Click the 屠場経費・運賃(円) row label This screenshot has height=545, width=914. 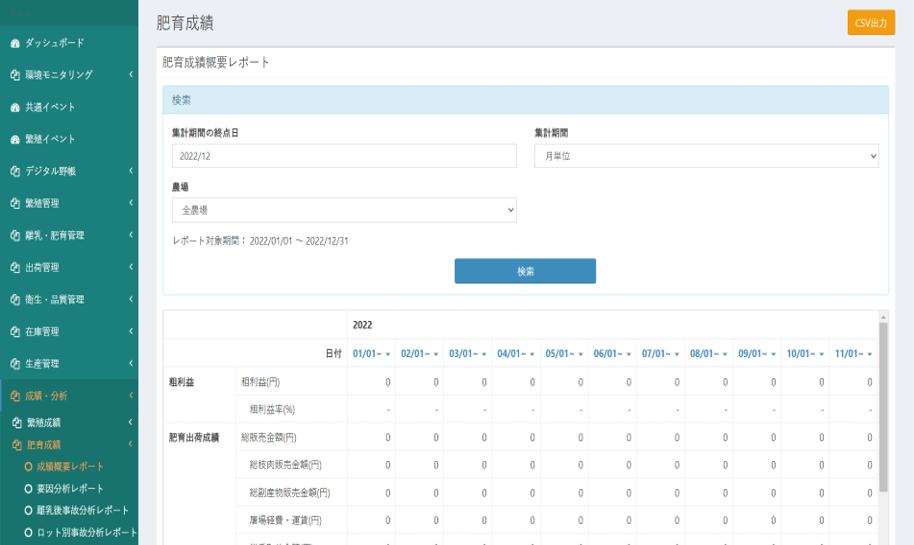pos(286,521)
